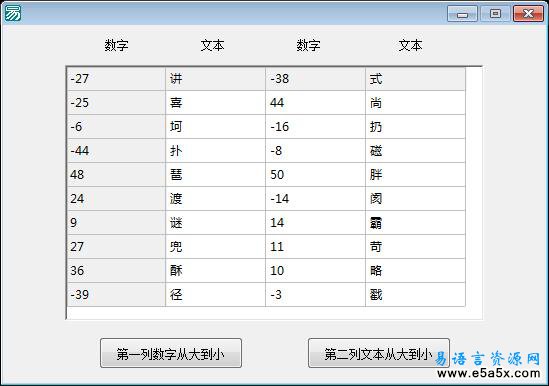The height and width of the screenshot is (386, 549).
Task: Select the cell containing -6
Action: pos(116,127)
